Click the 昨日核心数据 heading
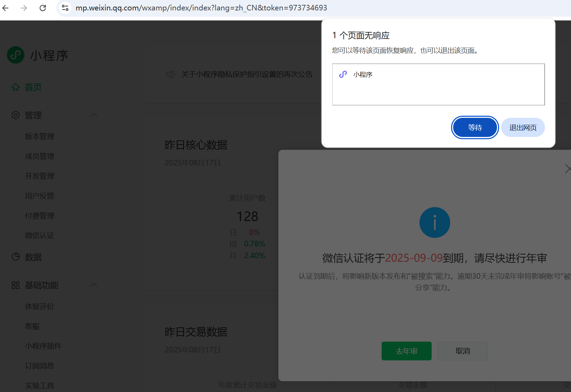This screenshot has width=571, height=392. 196,145
